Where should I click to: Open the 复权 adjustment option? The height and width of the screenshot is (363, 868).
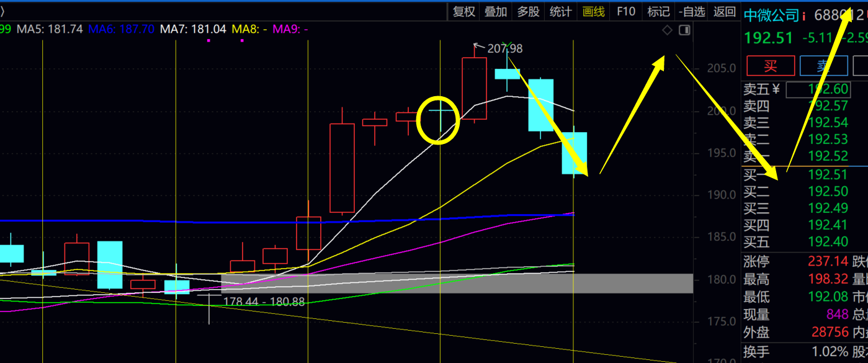click(x=463, y=12)
